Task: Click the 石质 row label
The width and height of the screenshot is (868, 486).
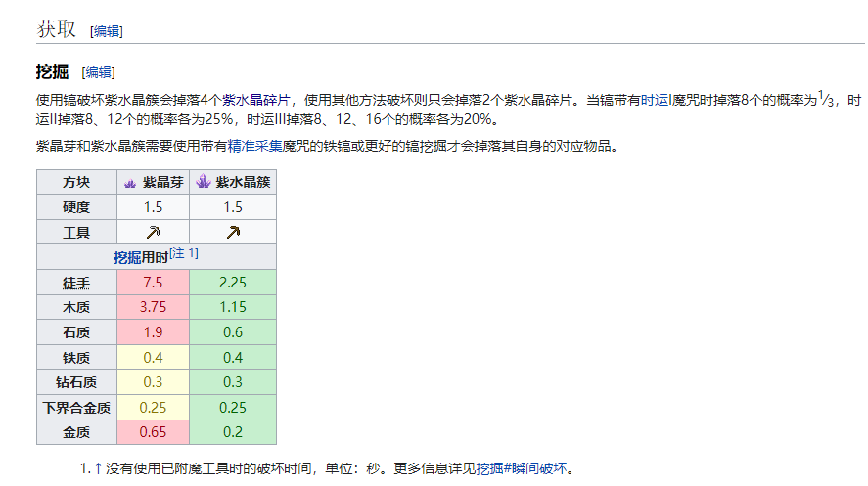Action: (76, 332)
